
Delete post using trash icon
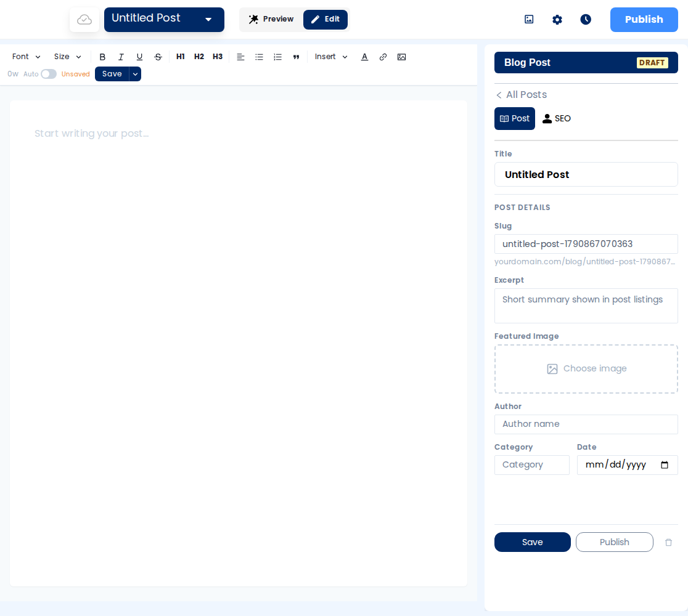pos(669,542)
